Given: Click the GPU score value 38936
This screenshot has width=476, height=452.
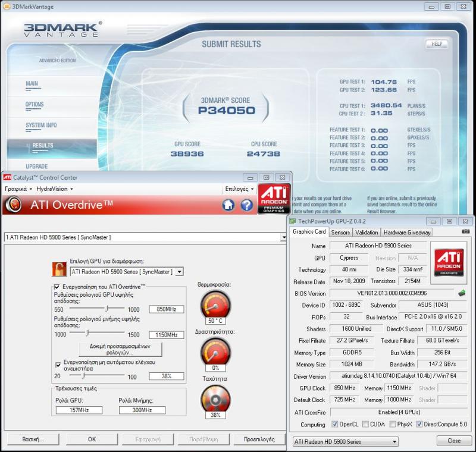Looking at the screenshot, I should click(x=187, y=154).
